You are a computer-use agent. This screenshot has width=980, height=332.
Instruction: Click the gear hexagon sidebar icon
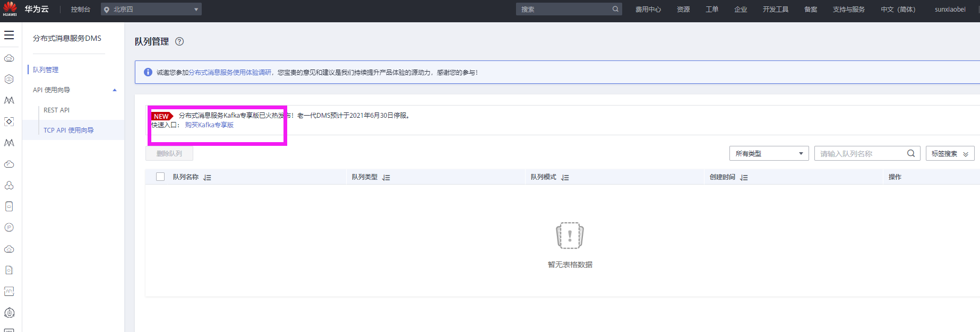pos(9,312)
